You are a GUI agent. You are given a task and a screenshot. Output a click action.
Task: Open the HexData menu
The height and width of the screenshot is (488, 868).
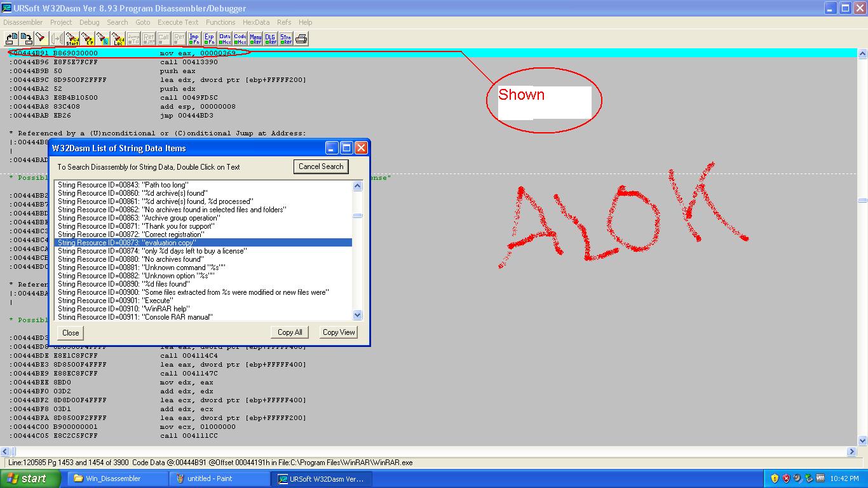(256, 22)
